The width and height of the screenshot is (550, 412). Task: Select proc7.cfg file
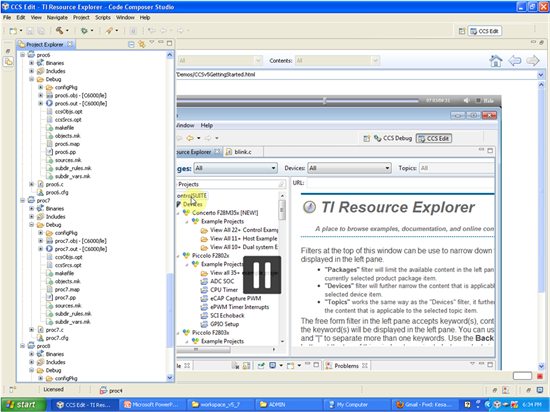[x=57, y=338]
